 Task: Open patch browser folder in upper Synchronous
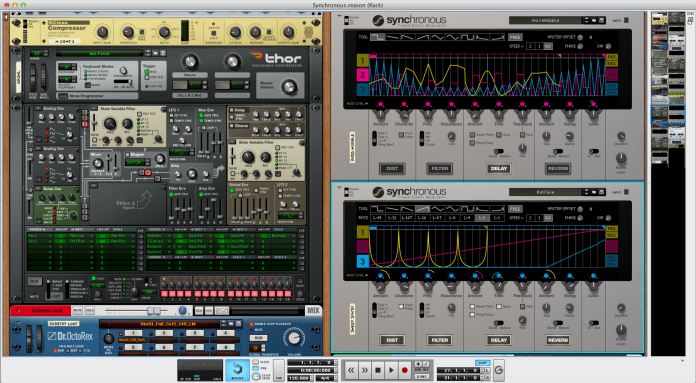point(594,20)
